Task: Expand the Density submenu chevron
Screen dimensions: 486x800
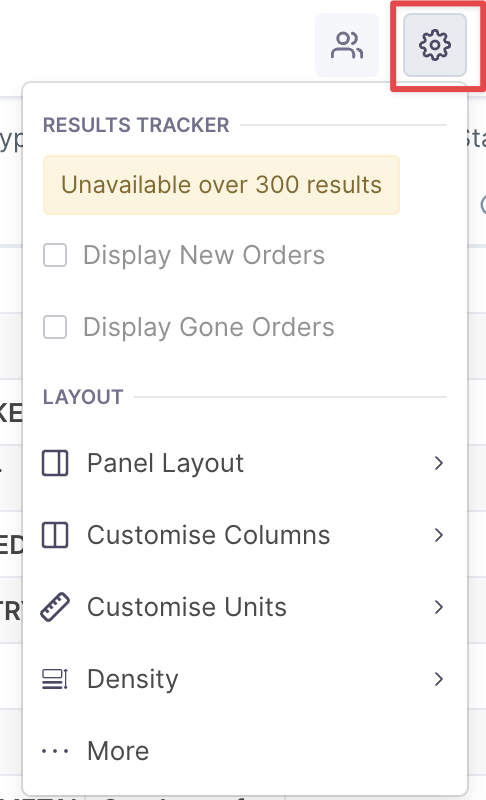Action: tap(439, 679)
